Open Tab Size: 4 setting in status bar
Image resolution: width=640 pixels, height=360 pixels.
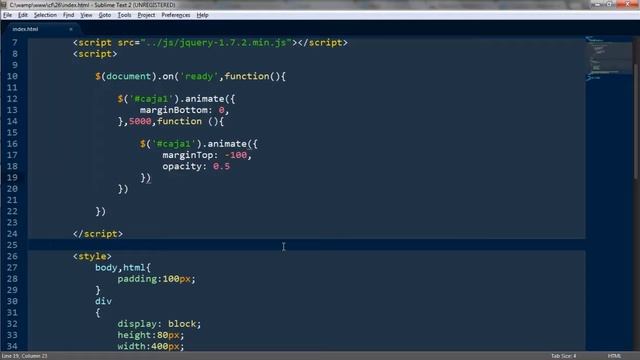[563, 356]
